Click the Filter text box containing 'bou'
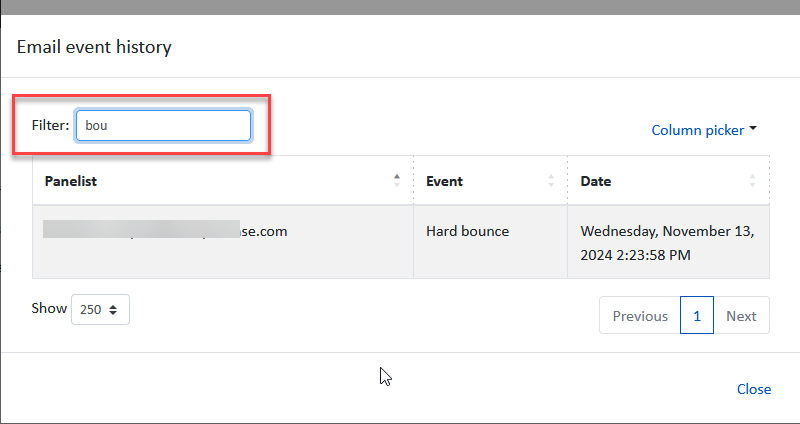The width and height of the screenshot is (800, 424). pyautogui.click(x=163, y=126)
